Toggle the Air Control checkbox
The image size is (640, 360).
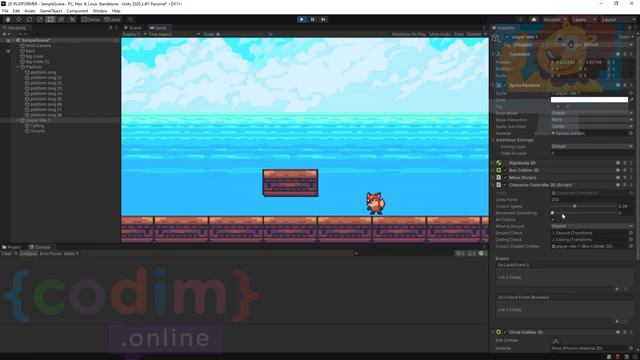553,220
